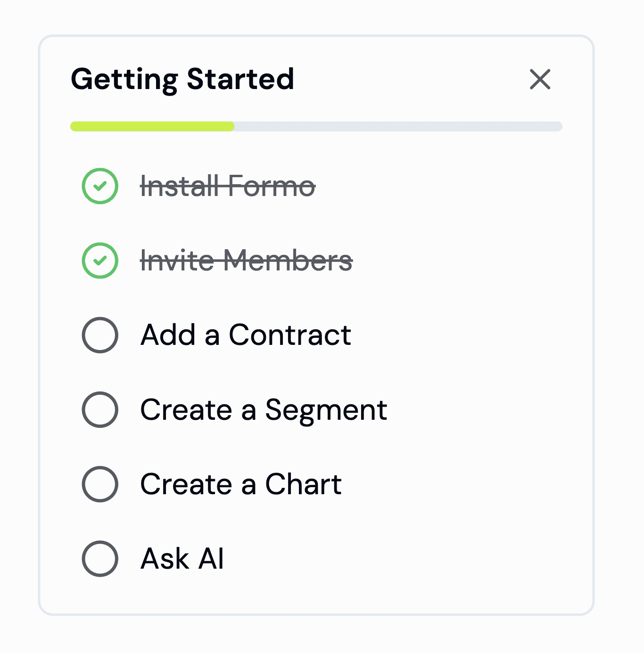Viewport: 644px width, 653px height.
Task: Click the green filled part of progress bar
Action: (152, 126)
